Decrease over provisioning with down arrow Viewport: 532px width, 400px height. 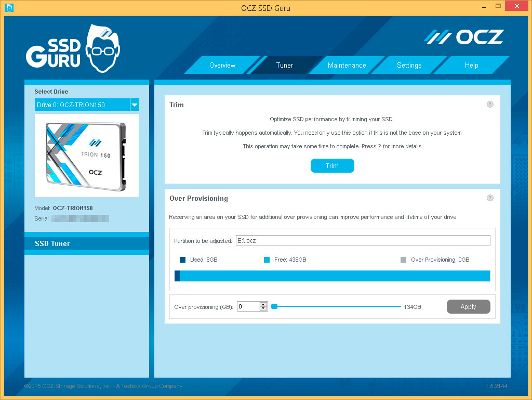(263, 308)
